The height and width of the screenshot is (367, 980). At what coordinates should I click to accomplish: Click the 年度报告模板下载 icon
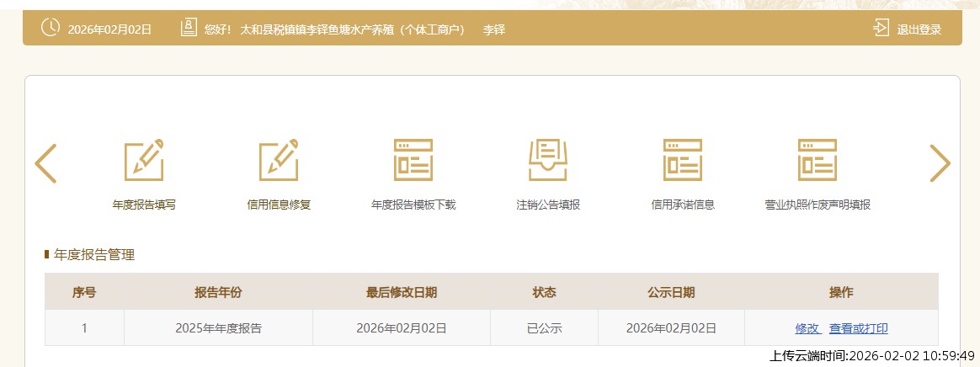tap(413, 160)
